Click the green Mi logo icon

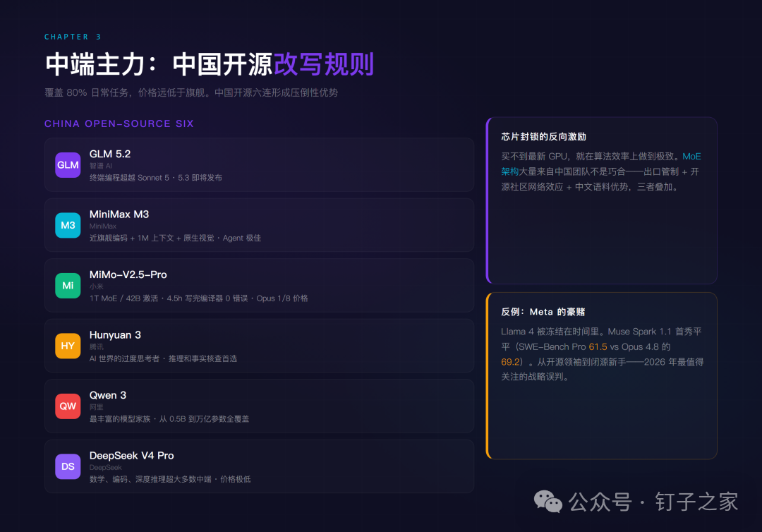(68, 285)
